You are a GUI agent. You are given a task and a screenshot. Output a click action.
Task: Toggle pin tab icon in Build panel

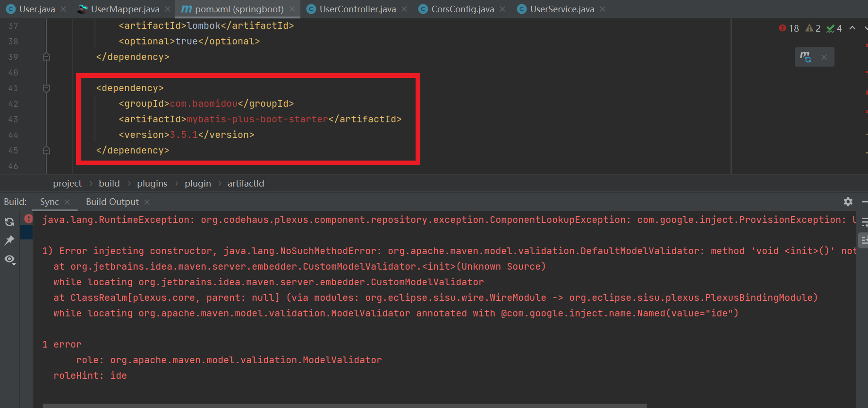pos(9,240)
